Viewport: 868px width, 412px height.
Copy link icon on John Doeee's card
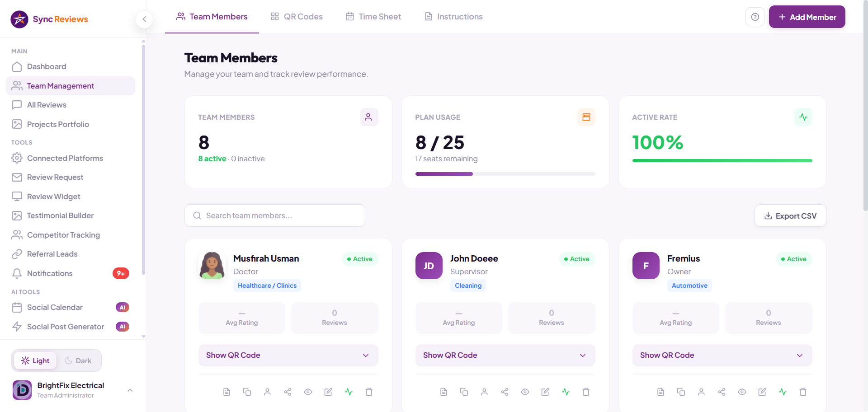(x=464, y=392)
